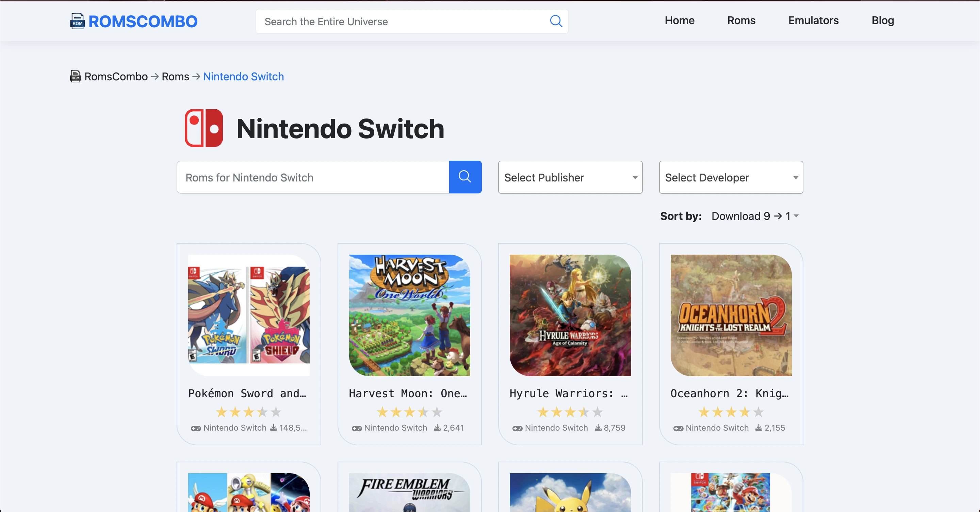Image resolution: width=980 pixels, height=512 pixels.
Task: Click the red Nintendo Switch logo icon
Action: click(204, 128)
